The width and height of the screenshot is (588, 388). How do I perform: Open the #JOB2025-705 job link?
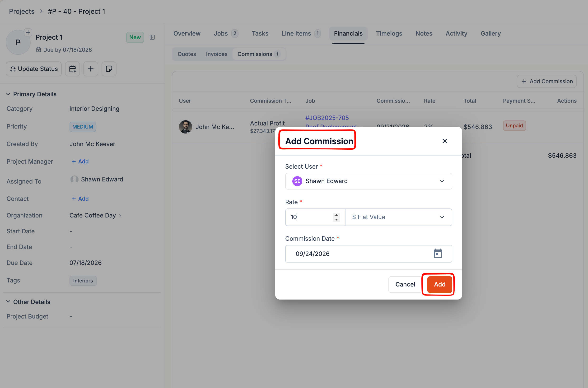pos(327,118)
